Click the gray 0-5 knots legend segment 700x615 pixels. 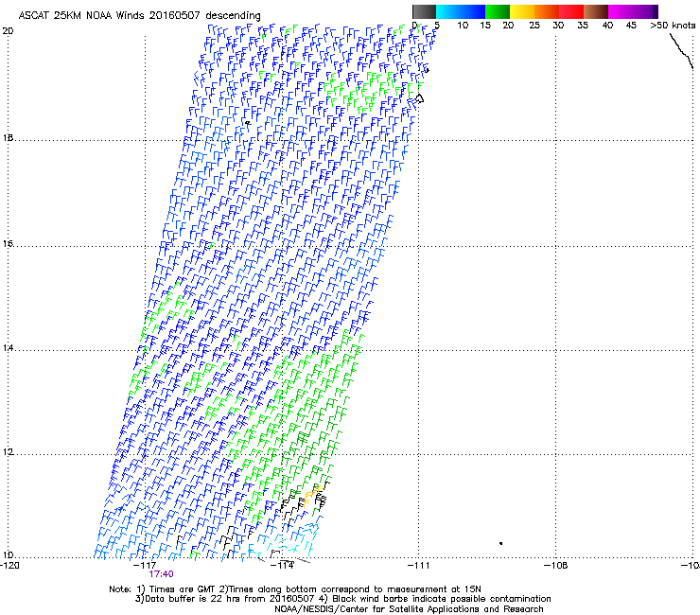[x=424, y=11]
